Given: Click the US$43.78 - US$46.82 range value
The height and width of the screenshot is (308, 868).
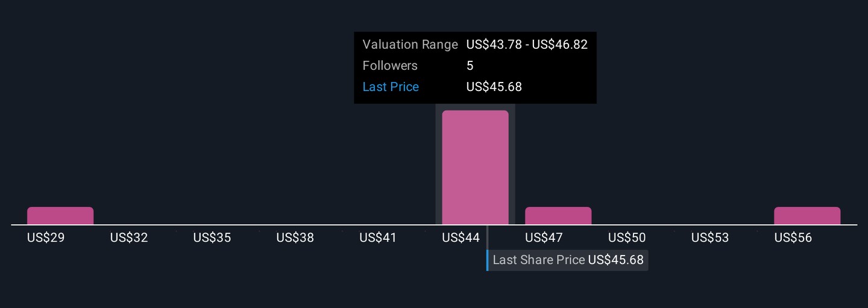Looking at the screenshot, I should coord(527,45).
